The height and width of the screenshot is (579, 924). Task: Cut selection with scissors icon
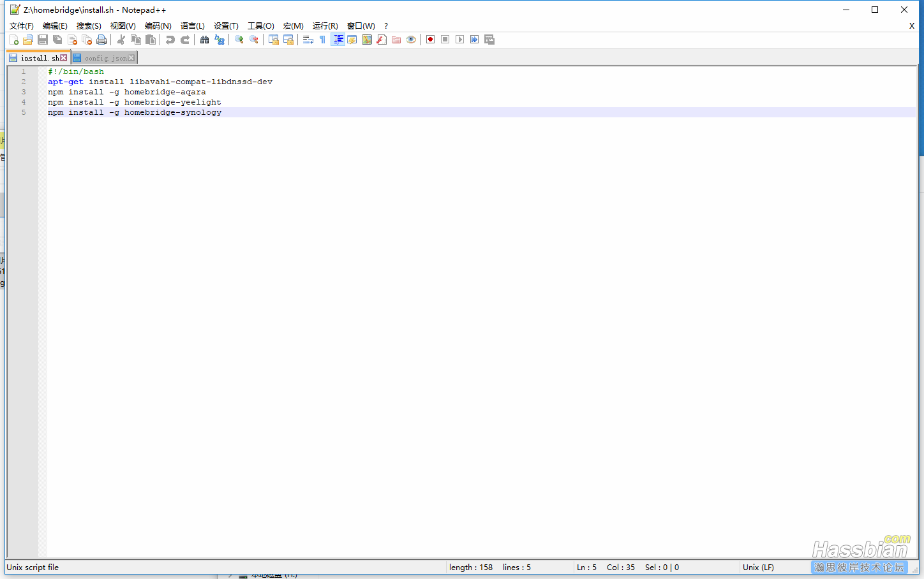[121, 40]
